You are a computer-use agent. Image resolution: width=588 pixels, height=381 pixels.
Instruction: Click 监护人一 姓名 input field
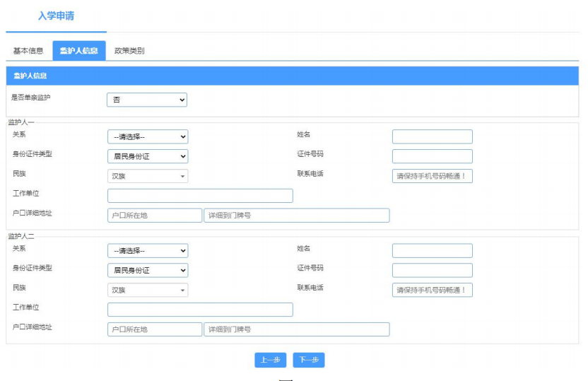click(432, 136)
